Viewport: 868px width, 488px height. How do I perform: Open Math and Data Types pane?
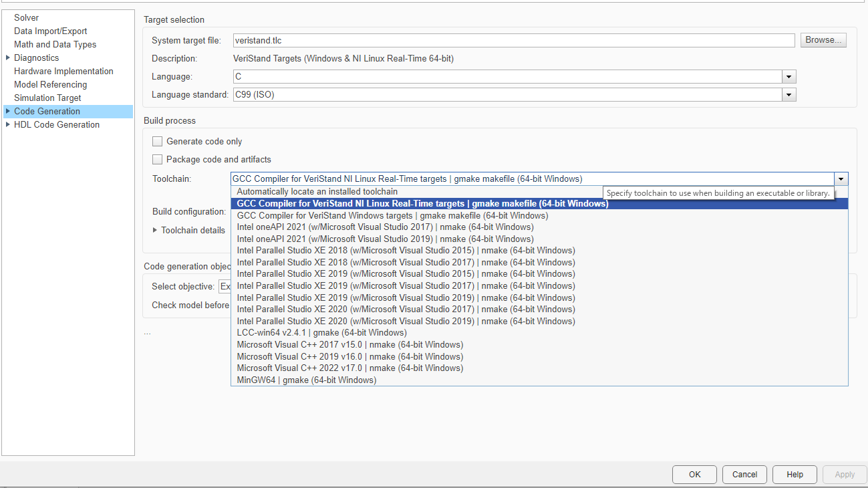coord(55,44)
